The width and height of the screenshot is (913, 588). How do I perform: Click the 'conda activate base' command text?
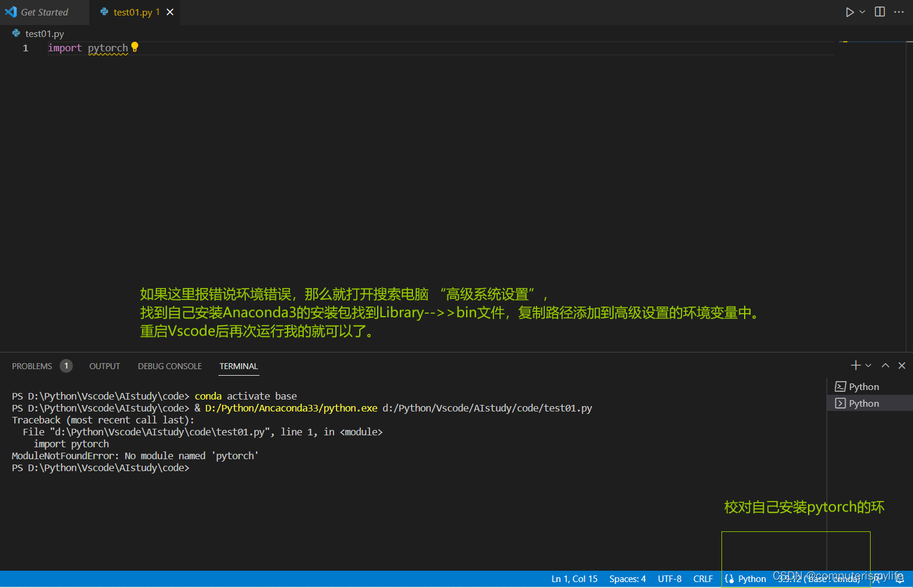pyautogui.click(x=246, y=396)
